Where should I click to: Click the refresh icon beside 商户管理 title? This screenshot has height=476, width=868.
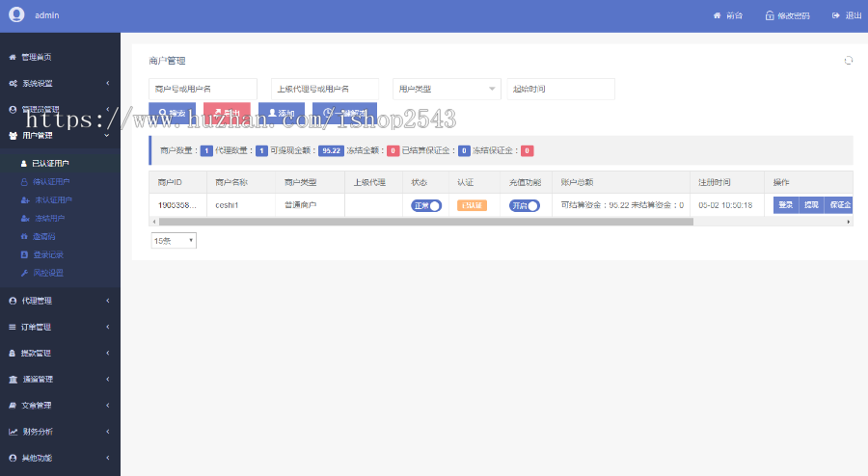848,61
